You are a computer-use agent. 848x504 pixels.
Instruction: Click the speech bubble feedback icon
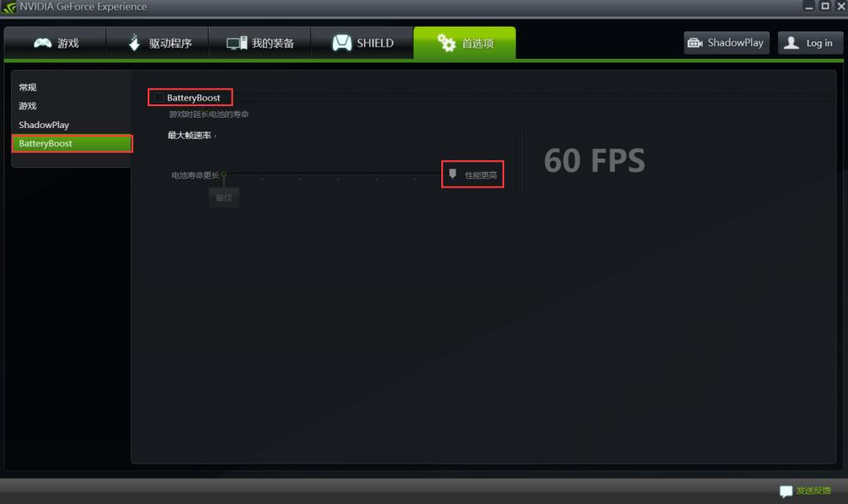coord(786,491)
